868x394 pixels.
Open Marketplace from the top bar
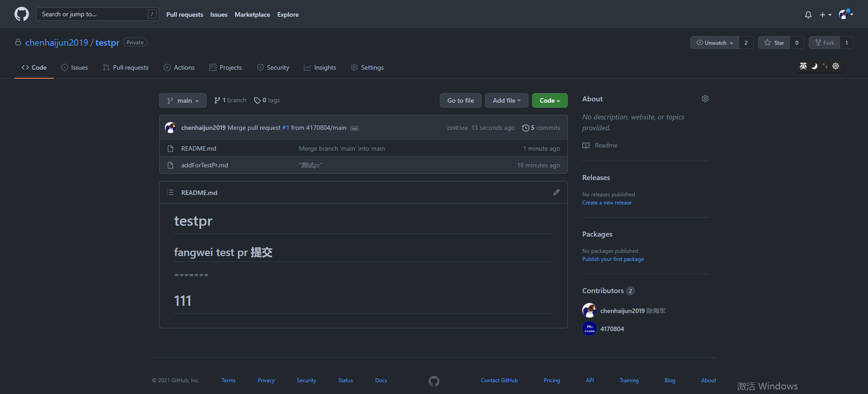(x=252, y=14)
